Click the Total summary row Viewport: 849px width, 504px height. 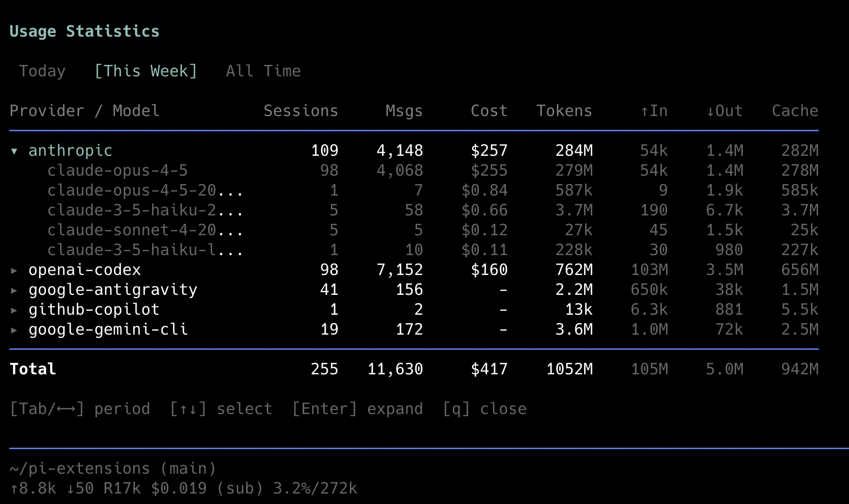click(x=33, y=369)
